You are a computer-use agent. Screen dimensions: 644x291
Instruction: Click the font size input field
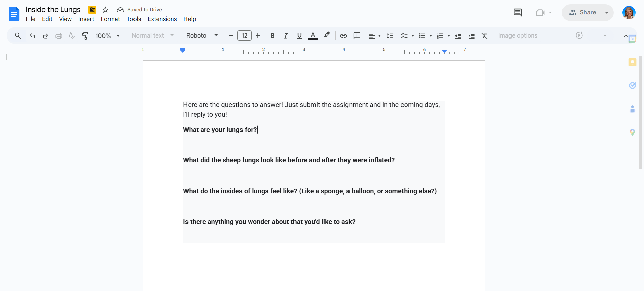click(x=245, y=35)
